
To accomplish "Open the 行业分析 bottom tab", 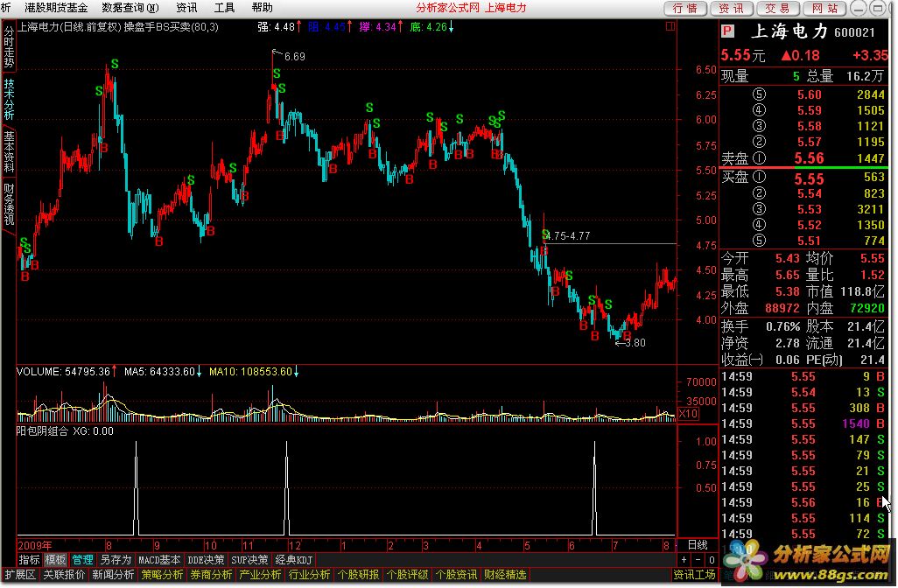I will tap(309, 575).
